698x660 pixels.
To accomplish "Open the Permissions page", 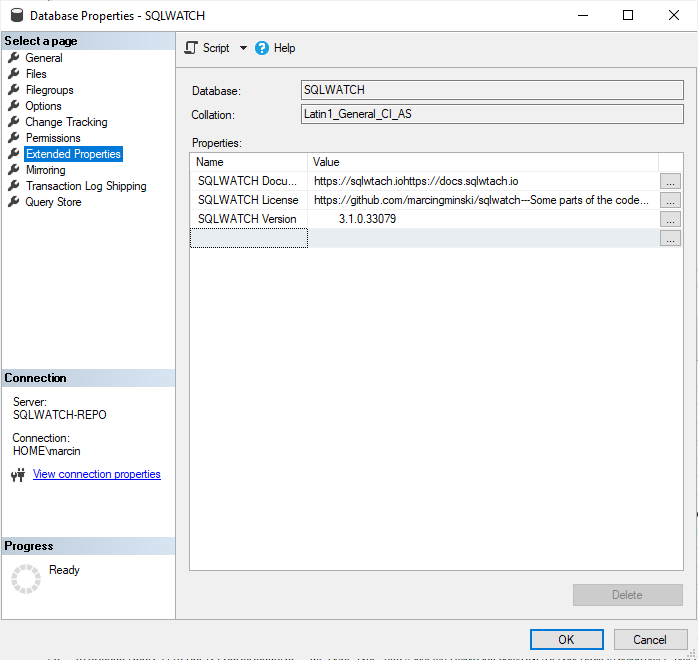I will click(x=53, y=138).
